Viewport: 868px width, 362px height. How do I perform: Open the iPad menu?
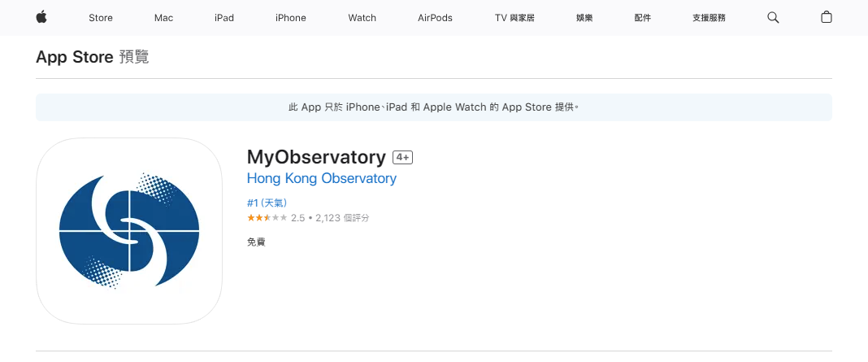tap(224, 18)
